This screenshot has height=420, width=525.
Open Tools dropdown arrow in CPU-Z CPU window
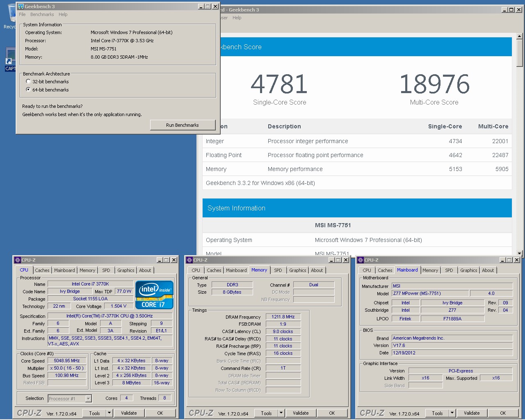coord(110,413)
